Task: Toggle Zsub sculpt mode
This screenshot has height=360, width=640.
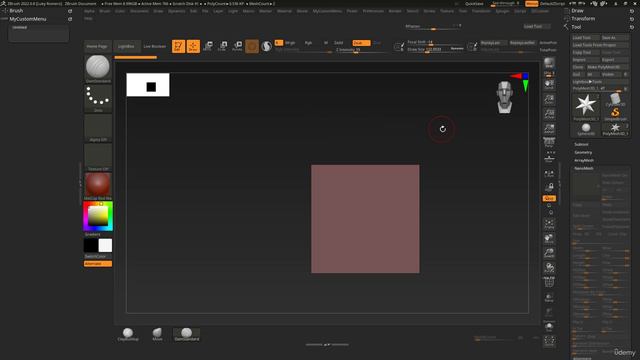Action: [x=361, y=42]
